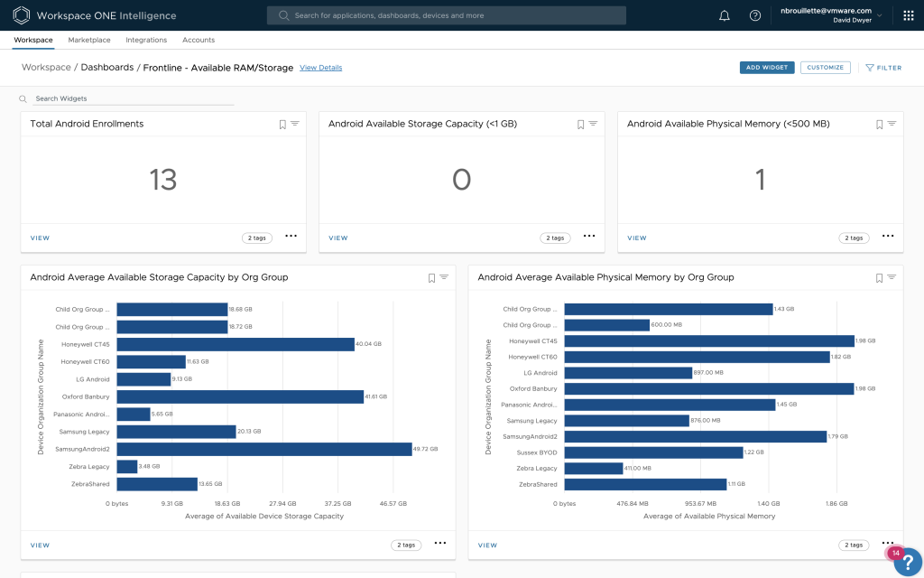The height and width of the screenshot is (578, 924).
Task: Open more options on Average Physical Memory chart
Action: 888,543
